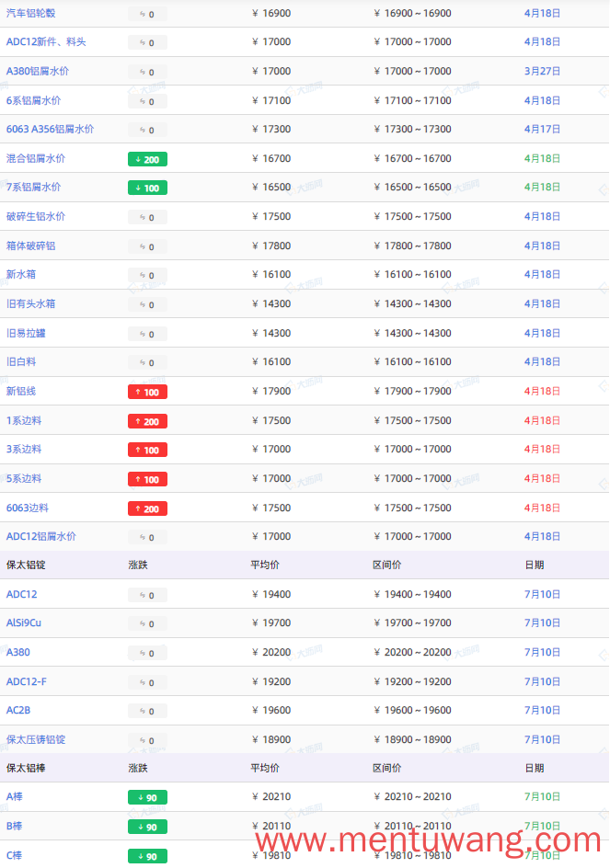Open the 旧有头水箱 link
This screenshot has height=868, width=610.
[x=30, y=304]
